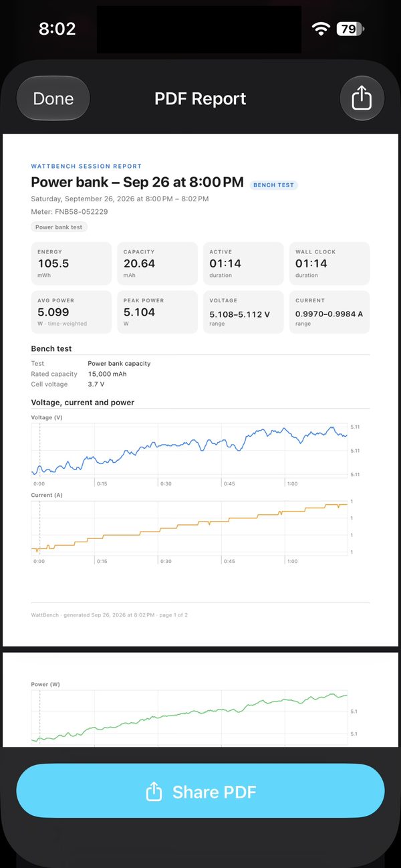Viewport: 401px width, 868px height.
Task: Tap the Capacity 20.64 mAh card
Action: (158, 263)
